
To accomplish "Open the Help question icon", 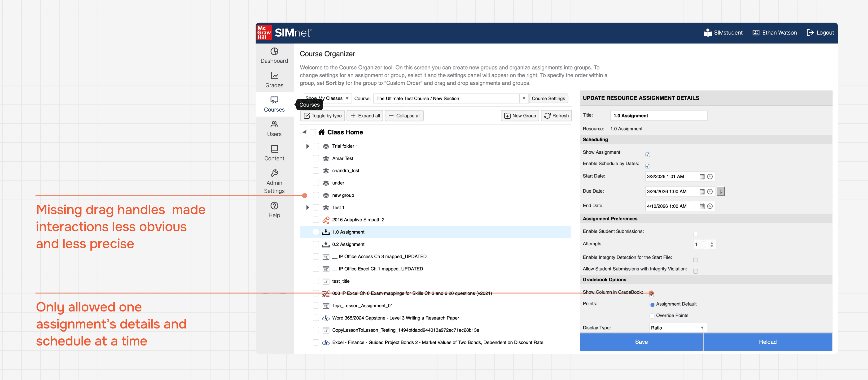I will (x=274, y=206).
